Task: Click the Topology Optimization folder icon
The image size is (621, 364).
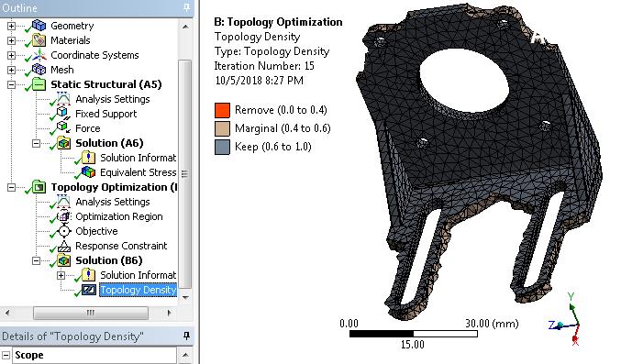Action: tap(39, 187)
